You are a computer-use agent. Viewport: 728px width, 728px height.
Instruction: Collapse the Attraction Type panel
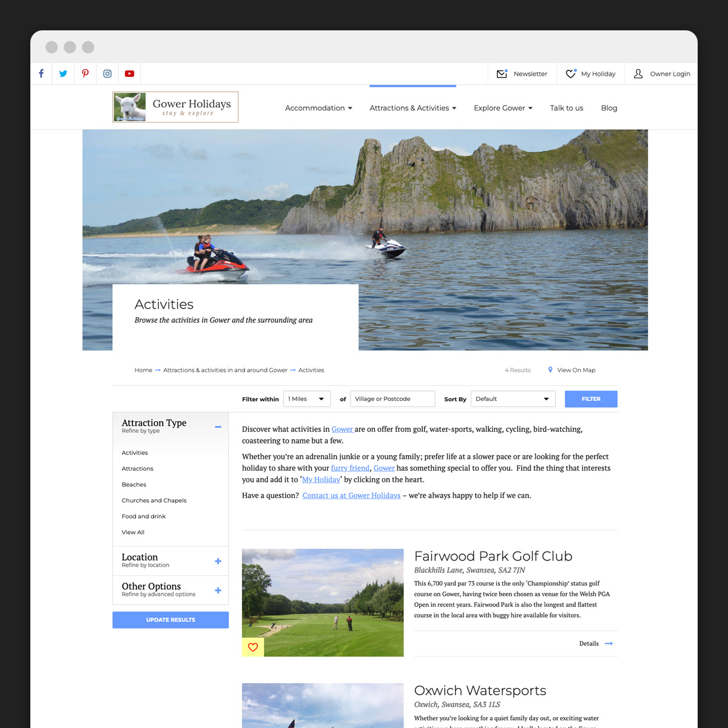point(218,426)
